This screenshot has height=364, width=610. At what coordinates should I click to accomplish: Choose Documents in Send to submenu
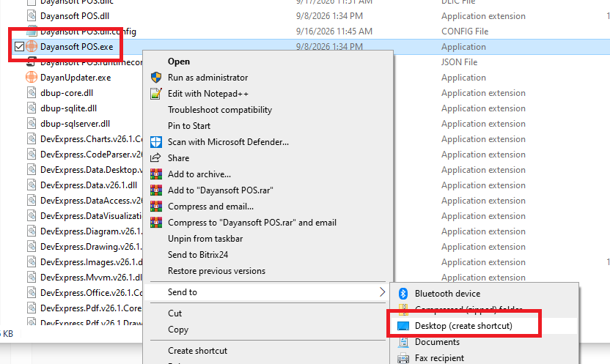coord(437,342)
